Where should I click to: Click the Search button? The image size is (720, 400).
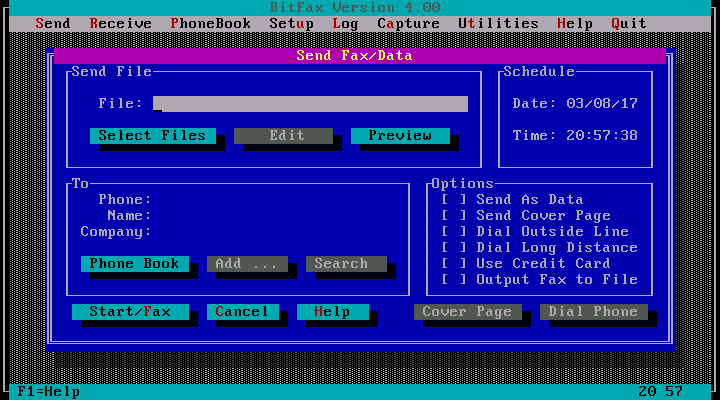click(346, 264)
